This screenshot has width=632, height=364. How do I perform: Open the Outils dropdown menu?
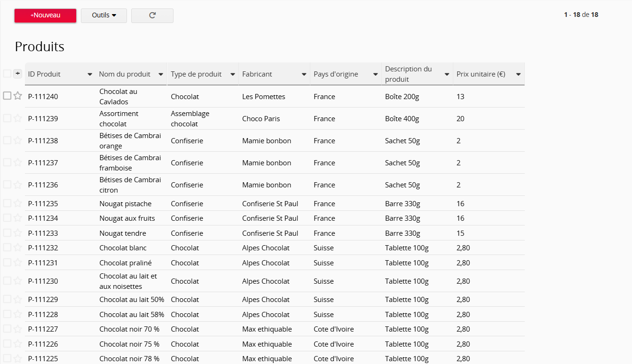(104, 15)
